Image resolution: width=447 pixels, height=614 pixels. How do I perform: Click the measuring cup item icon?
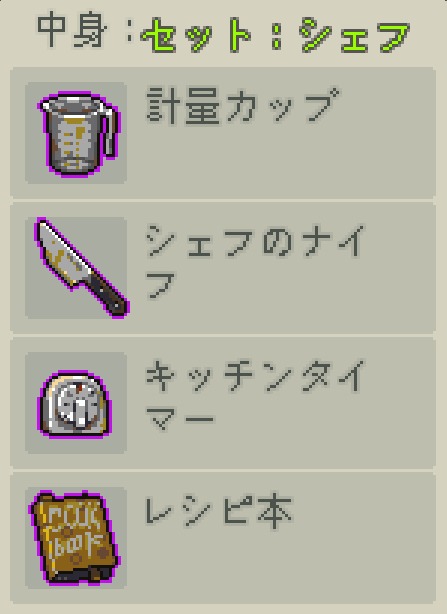click(78, 134)
